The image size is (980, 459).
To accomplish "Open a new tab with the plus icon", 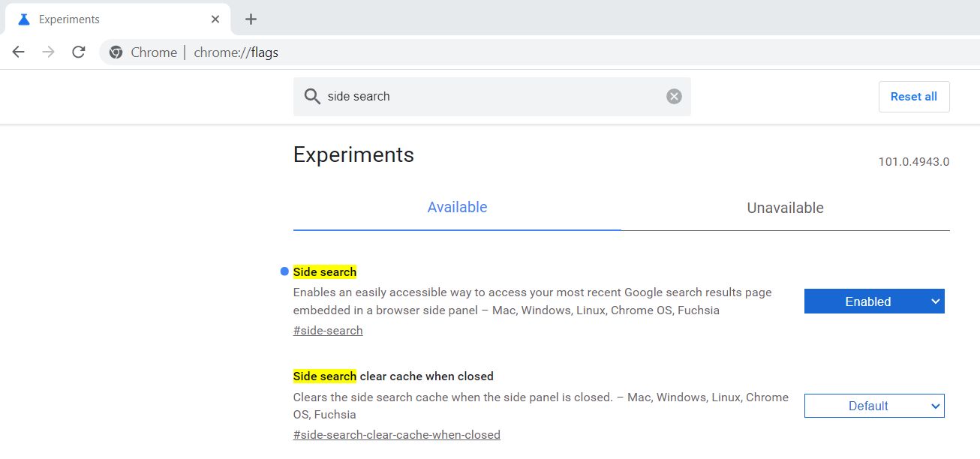I will click(250, 18).
